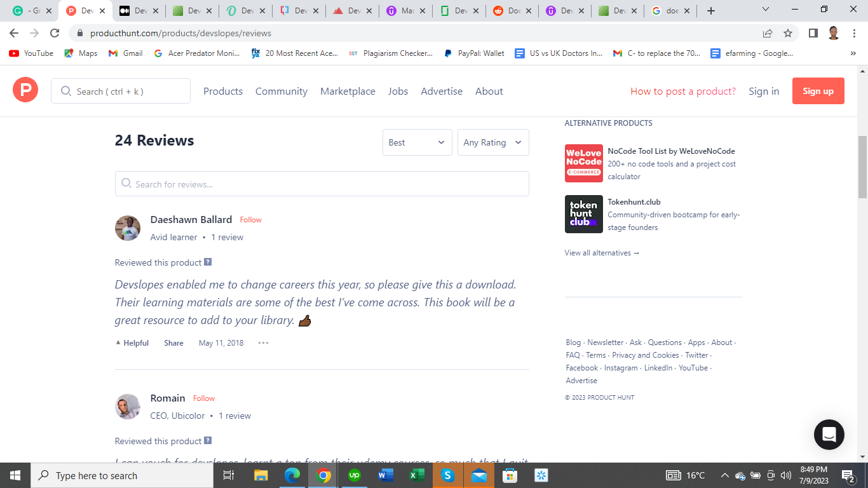Open the Intercom chat bubble

coord(829,435)
